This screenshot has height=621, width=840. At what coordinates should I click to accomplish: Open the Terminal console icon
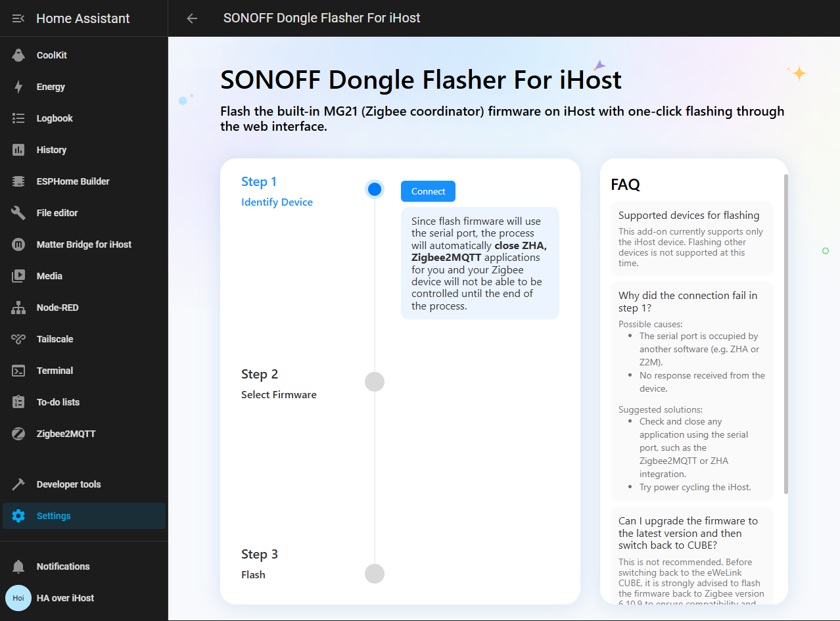pos(18,371)
